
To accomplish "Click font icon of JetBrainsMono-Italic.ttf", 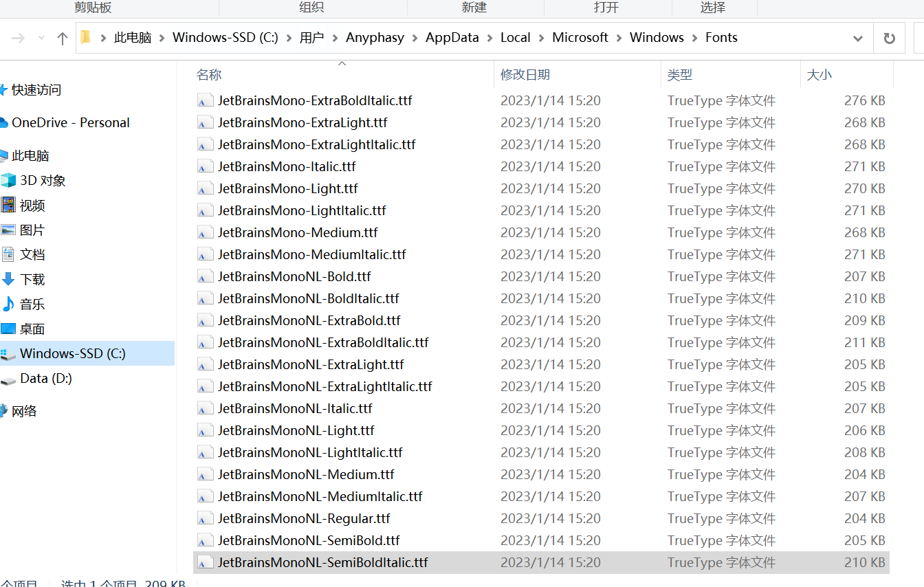I will pos(205,167).
